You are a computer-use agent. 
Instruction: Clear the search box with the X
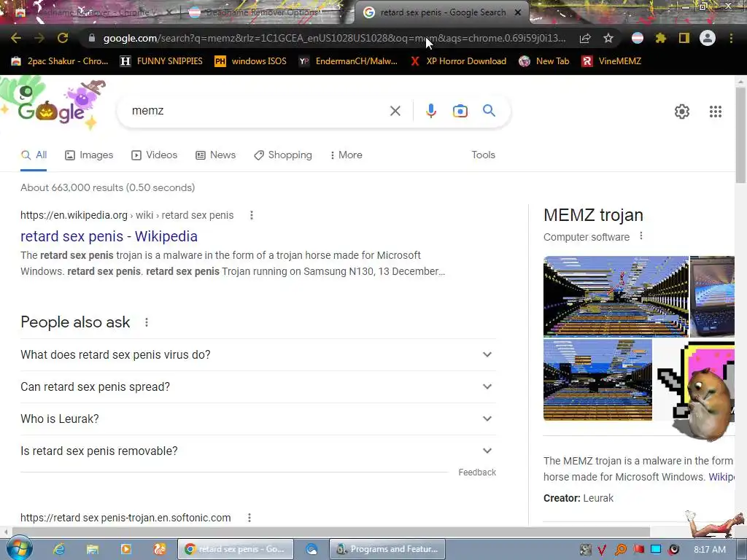[395, 111]
